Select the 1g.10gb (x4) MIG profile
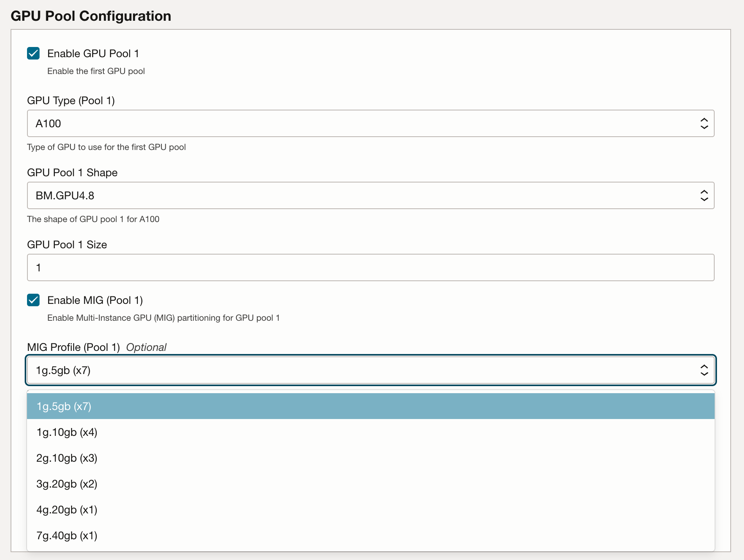The image size is (744, 560). (67, 432)
